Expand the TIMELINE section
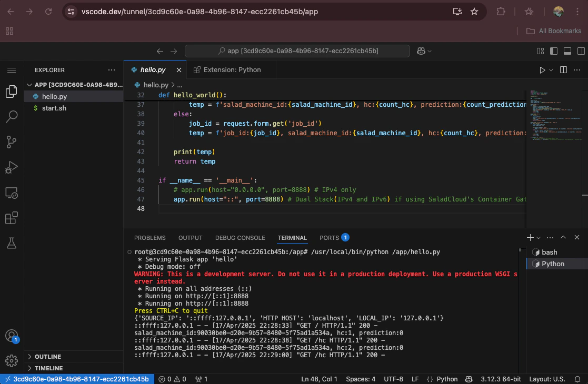Screen dimensions: 588x384 click(x=48, y=368)
